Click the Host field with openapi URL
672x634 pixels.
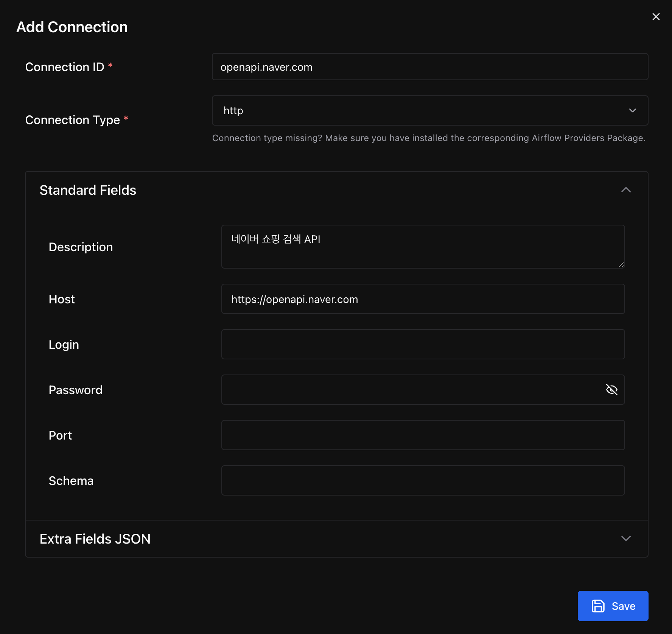(423, 299)
